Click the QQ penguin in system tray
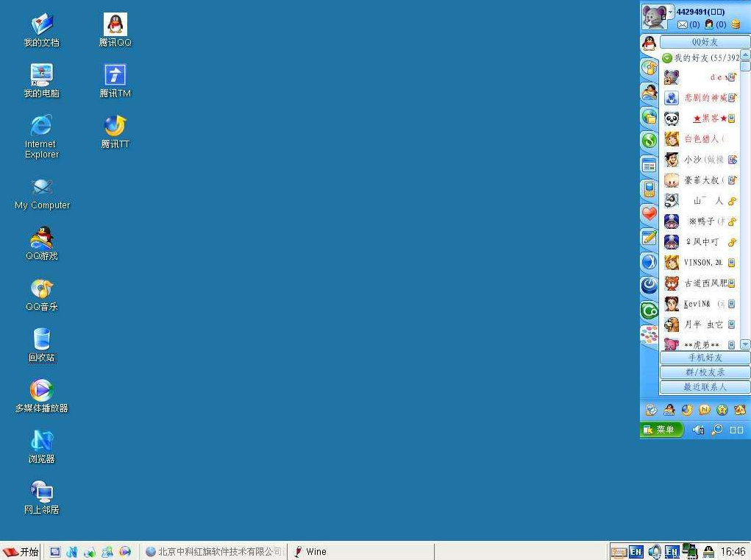Image resolution: width=751 pixels, height=560 pixels. (x=709, y=552)
